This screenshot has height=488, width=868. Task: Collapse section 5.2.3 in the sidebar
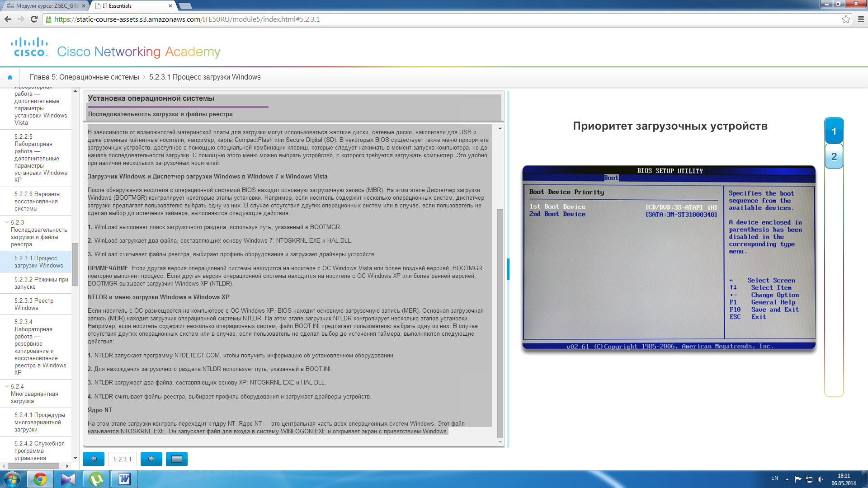click(7, 222)
